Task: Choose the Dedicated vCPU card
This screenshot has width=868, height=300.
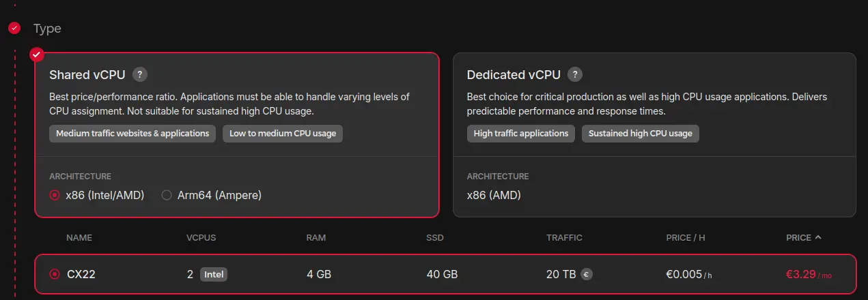Action: tap(654, 135)
